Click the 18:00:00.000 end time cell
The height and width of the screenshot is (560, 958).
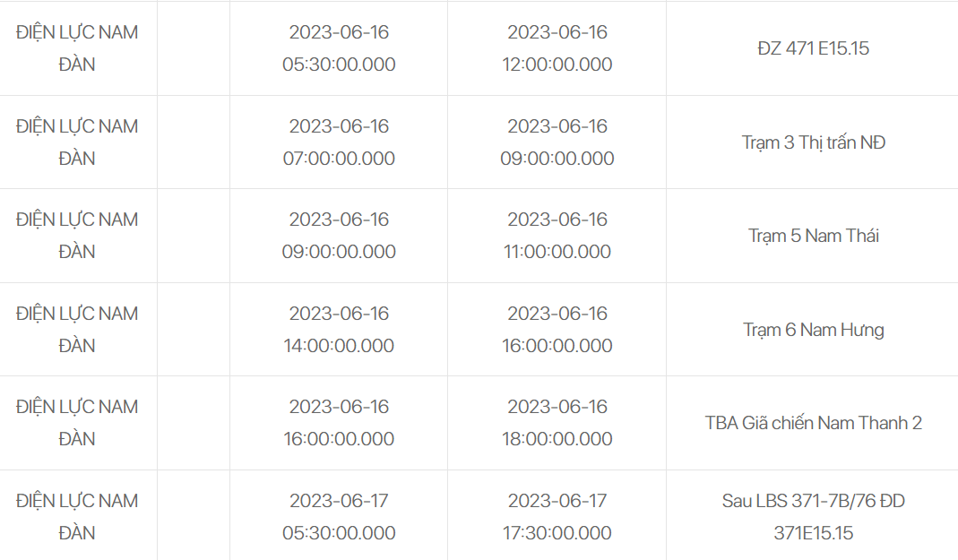(x=557, y=423)
